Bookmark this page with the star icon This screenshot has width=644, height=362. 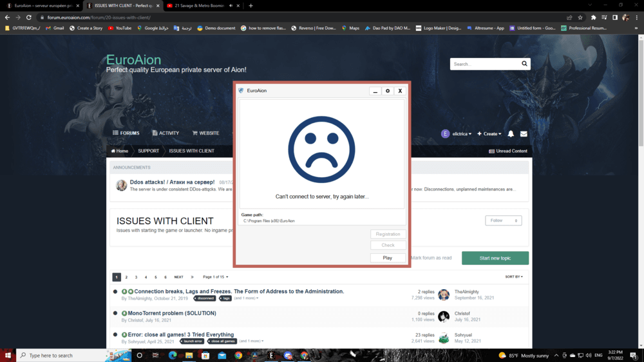coord(580,17)
